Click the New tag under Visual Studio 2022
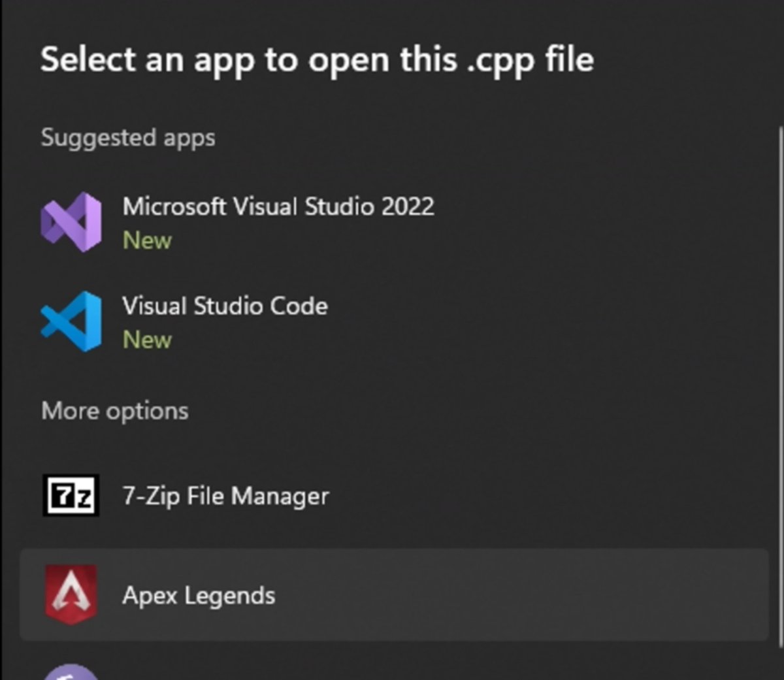 147,240
